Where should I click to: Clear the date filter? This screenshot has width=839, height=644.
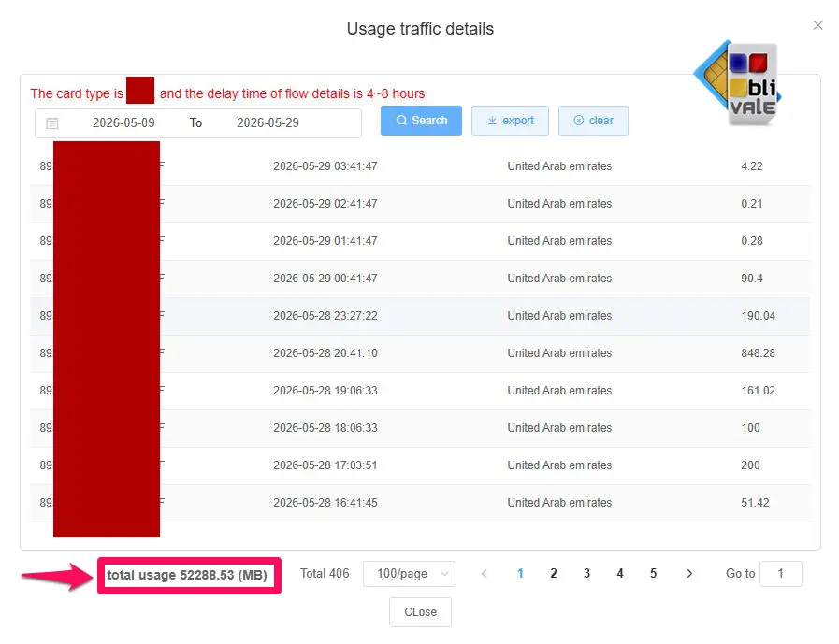tap(593, 121)
